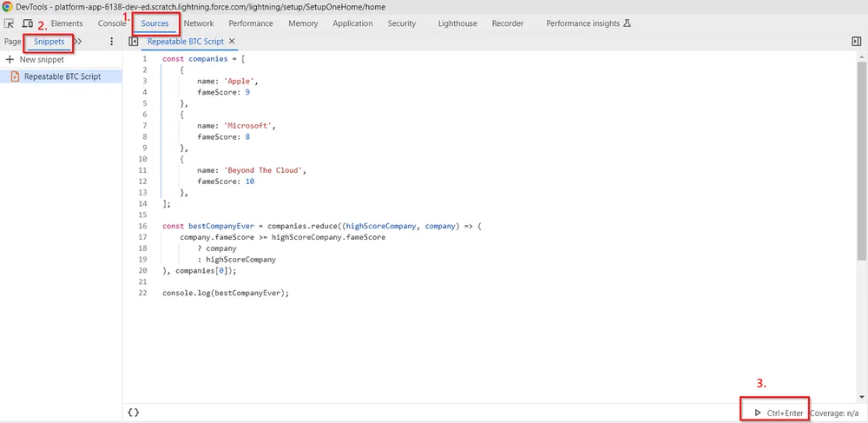Click line number 16 in the gutter
868x423 pixels.
coord(143,226)
